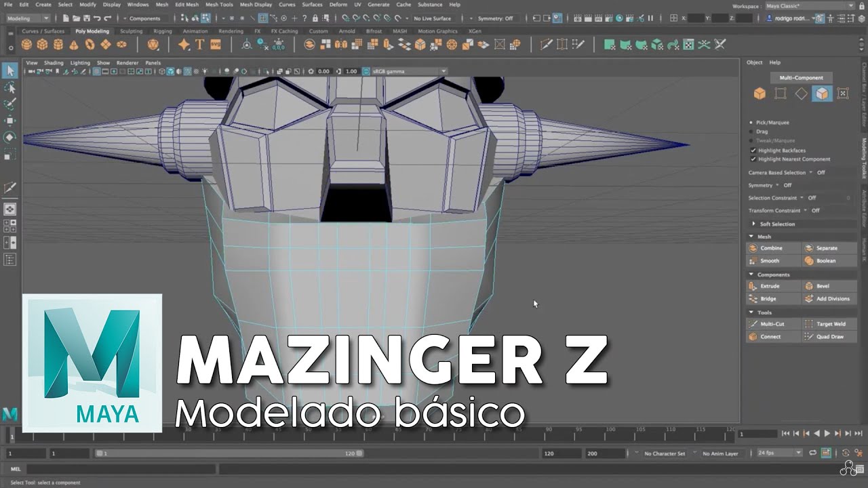Click the SVG import shelf icon

tap(216, 45)
